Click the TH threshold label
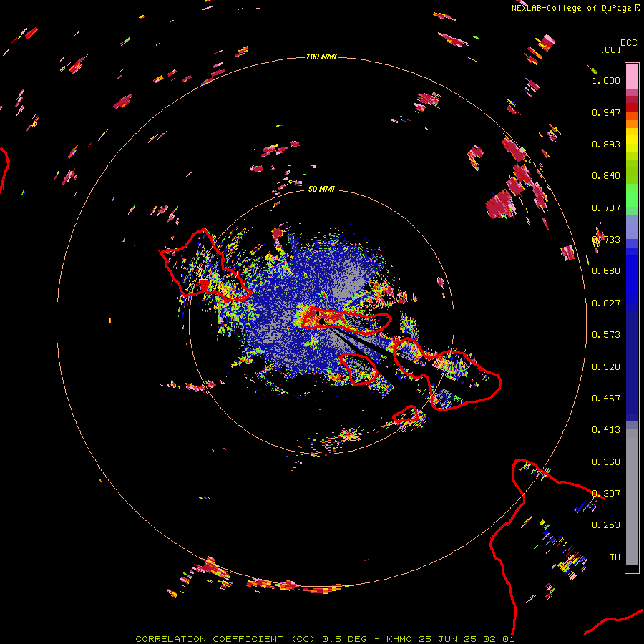The height and width of the screenshot is (644, 644). (x=615, y=557)
